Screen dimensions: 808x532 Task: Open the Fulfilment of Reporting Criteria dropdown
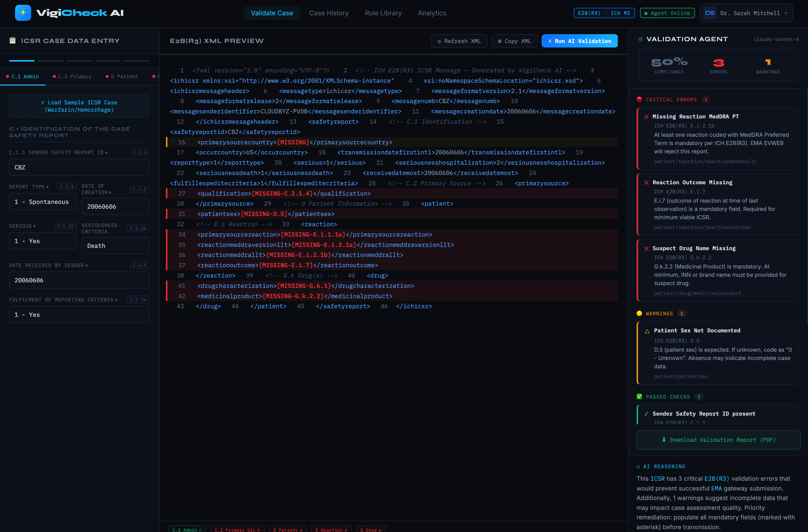pos(79,315)
